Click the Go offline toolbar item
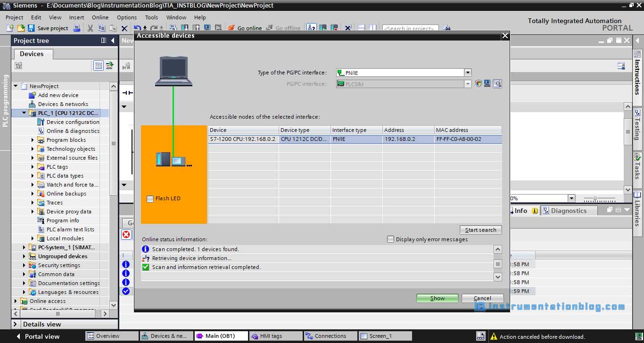This screenshot has width=644, height=343. 283,28
